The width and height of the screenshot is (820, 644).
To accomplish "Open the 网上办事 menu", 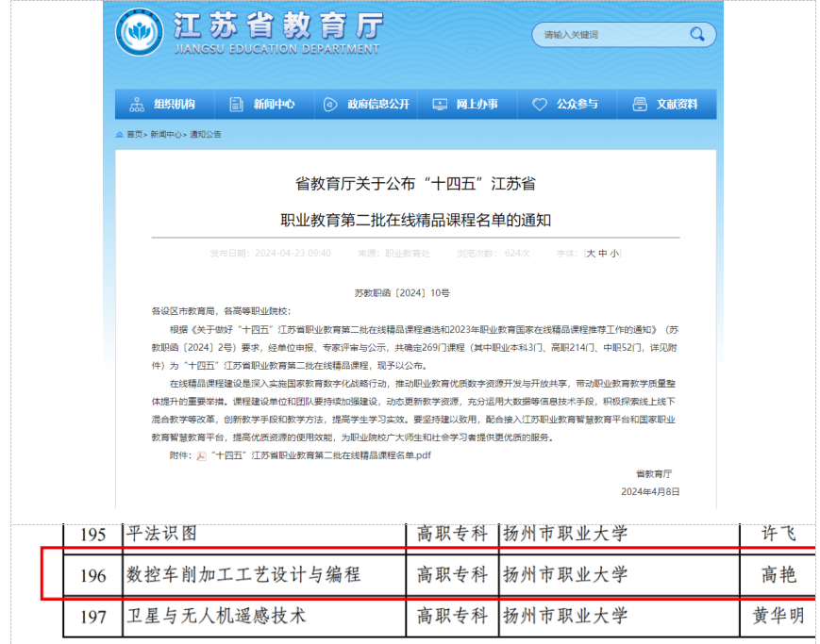I will click(x=477, y=105).
